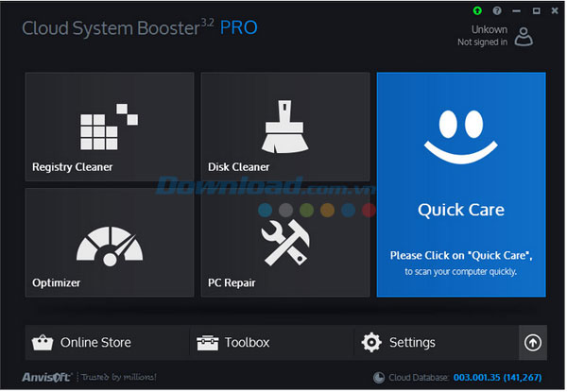Click the Optimizer speedometer icon
Viewport: 567px width, 392px height.
[110, 247]
